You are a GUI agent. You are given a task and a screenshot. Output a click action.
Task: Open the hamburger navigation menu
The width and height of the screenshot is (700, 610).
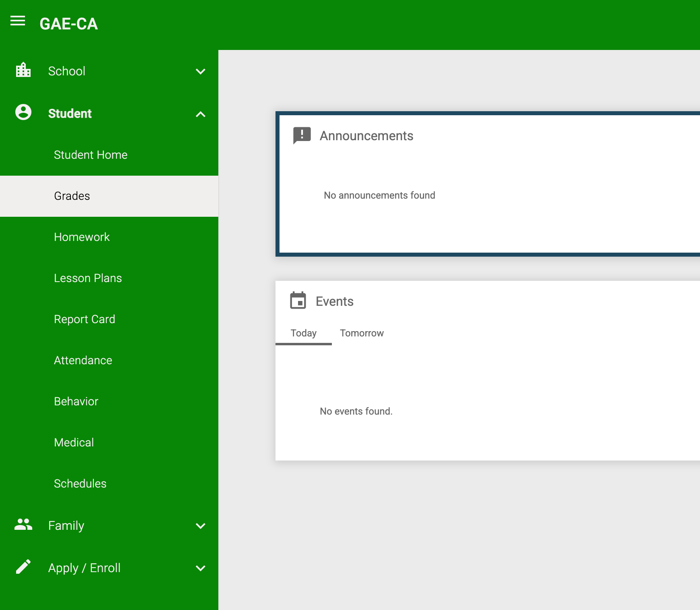[17, 21]
